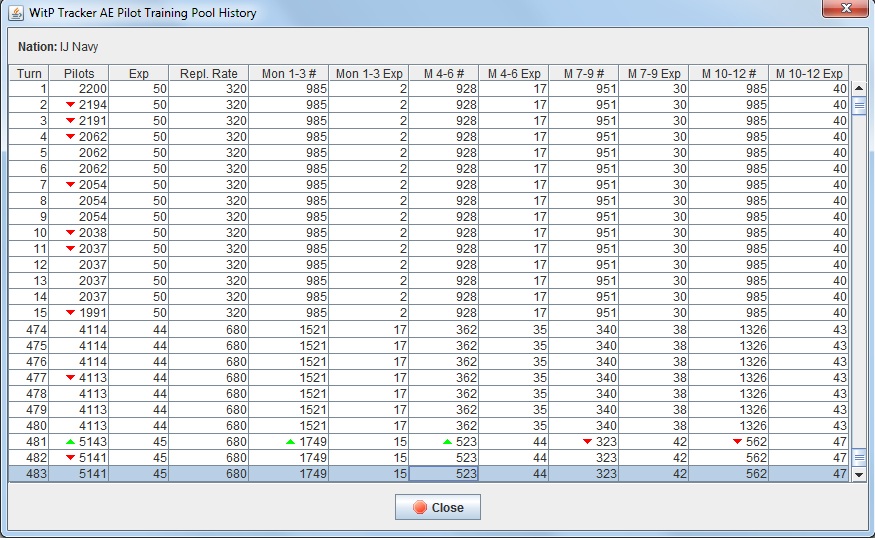Click the scrollbar up arrow
Viewport: 875px width, 540px height.
pos(859,88)
